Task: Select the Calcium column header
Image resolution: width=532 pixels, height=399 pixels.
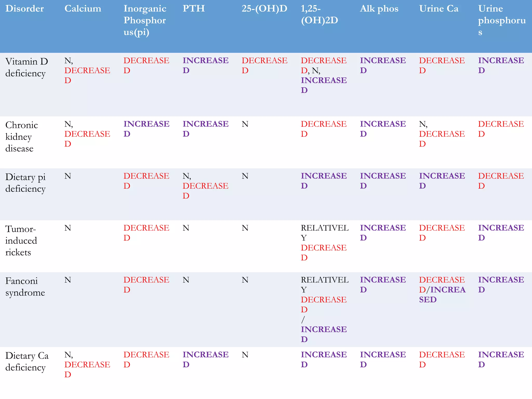Action: point(83,9)
